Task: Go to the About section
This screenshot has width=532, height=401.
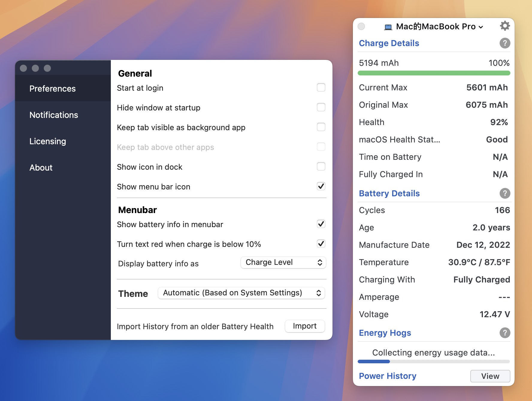Action: pyautogui.click(x=41, y=168)
